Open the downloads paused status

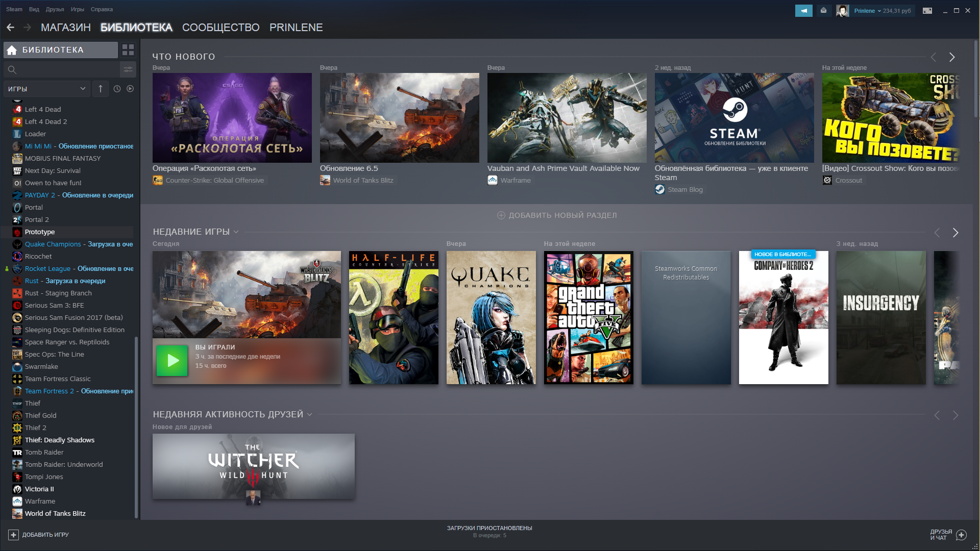pos(489,531)
